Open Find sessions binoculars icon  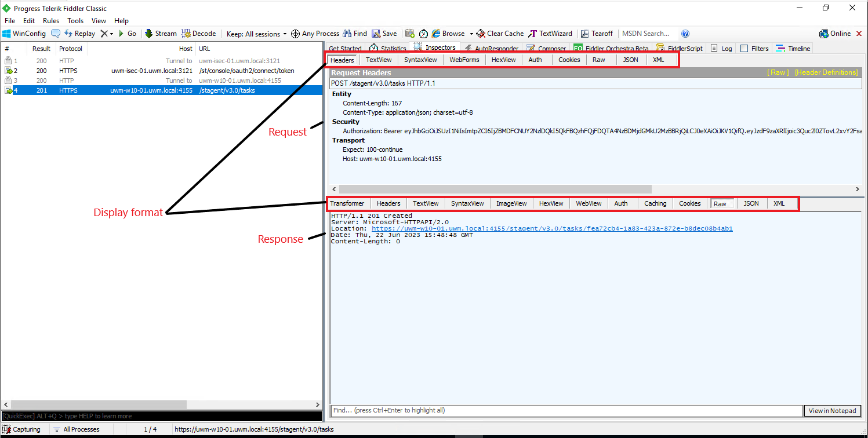tap(347, 34)
